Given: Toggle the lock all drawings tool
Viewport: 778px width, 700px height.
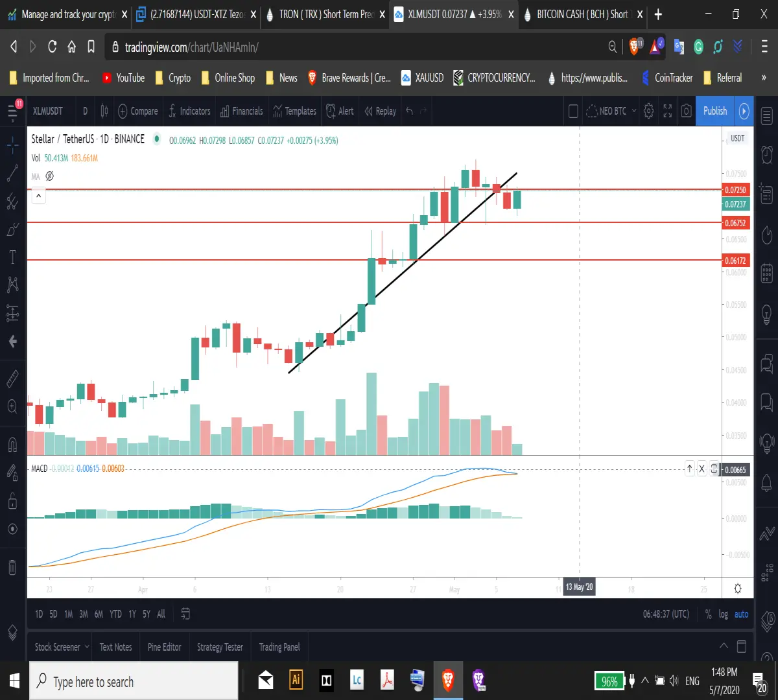Looking at the screenshot, I should click(12, 500).
